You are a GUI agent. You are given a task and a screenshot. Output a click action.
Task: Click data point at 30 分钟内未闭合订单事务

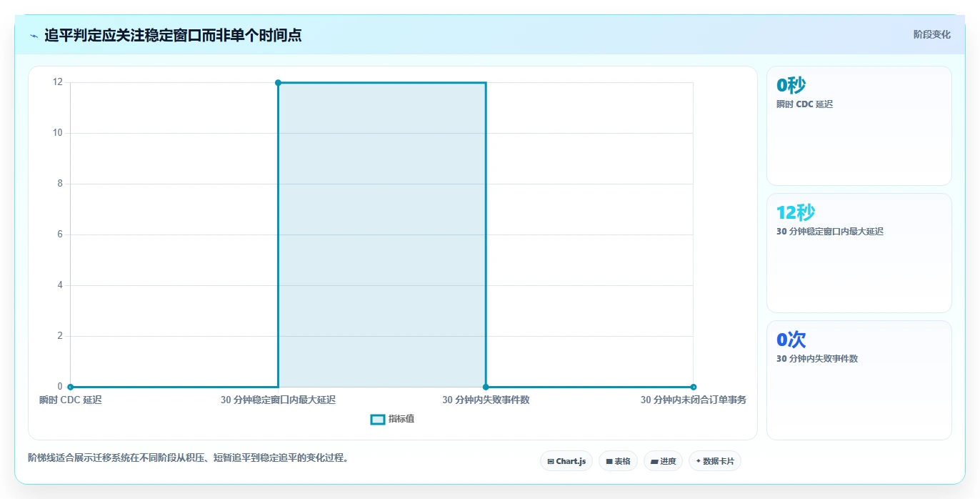pyautogui.click(x=693, y=387)
